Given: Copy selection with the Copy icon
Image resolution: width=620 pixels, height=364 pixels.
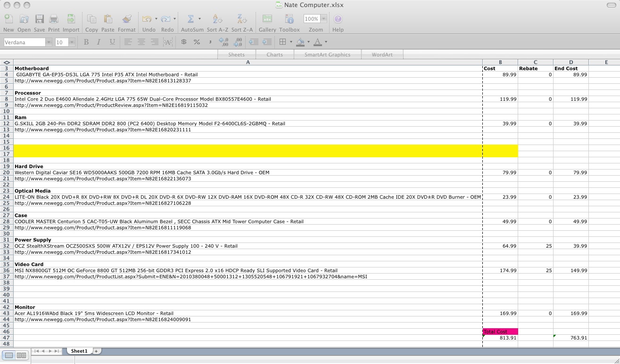Looking at the screenshot, I should point(91,19).
